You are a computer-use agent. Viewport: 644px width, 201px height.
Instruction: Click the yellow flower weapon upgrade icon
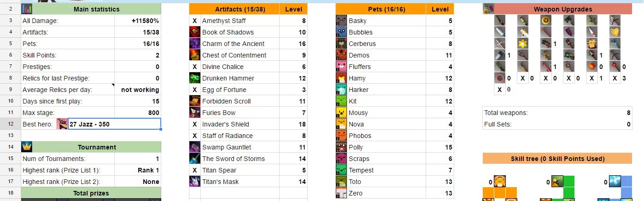coord(522,44)
